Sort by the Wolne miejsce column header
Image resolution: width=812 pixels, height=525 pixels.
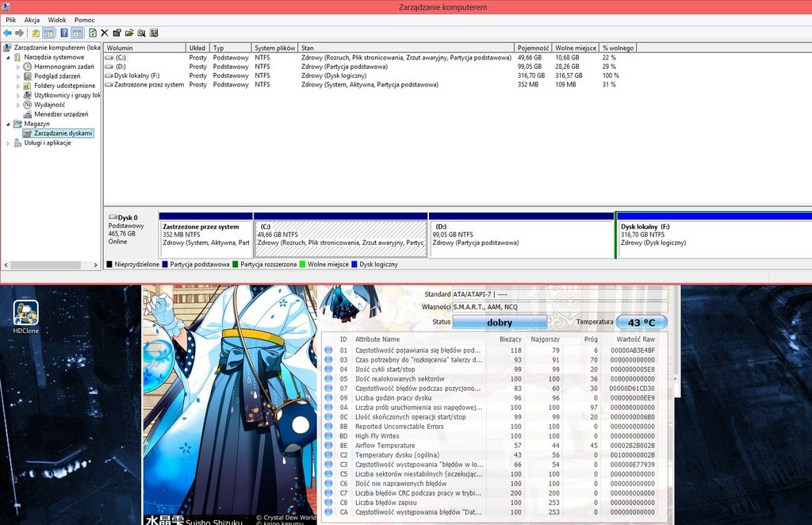click(576, 48)
